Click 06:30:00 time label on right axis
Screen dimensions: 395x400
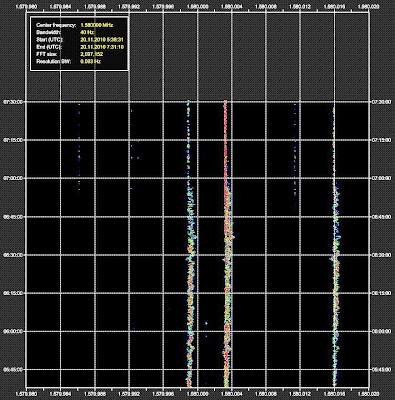click(381, 255)
